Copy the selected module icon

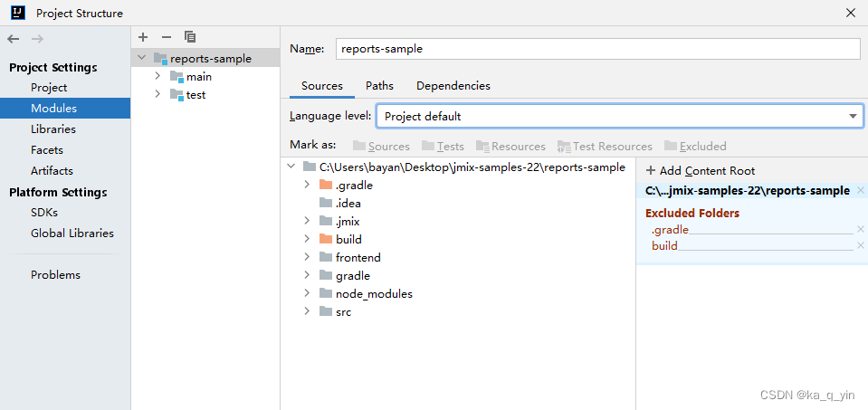pos(190,37)
